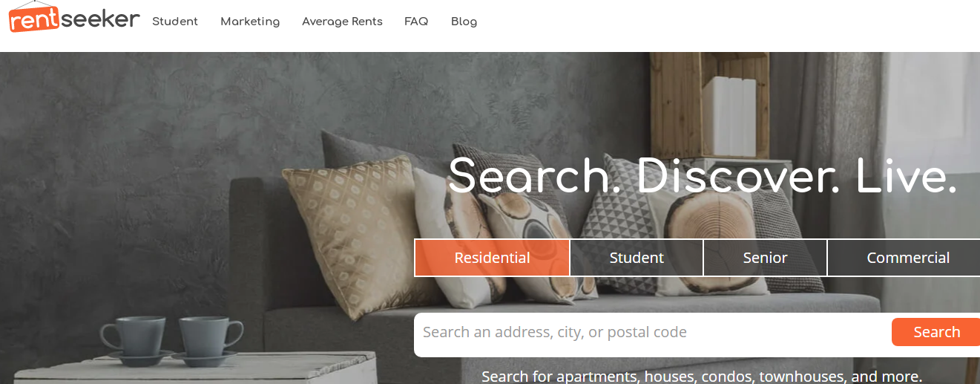
Task: Click the 'Search. Discover. Live.' headline
Action: point(702,176)
